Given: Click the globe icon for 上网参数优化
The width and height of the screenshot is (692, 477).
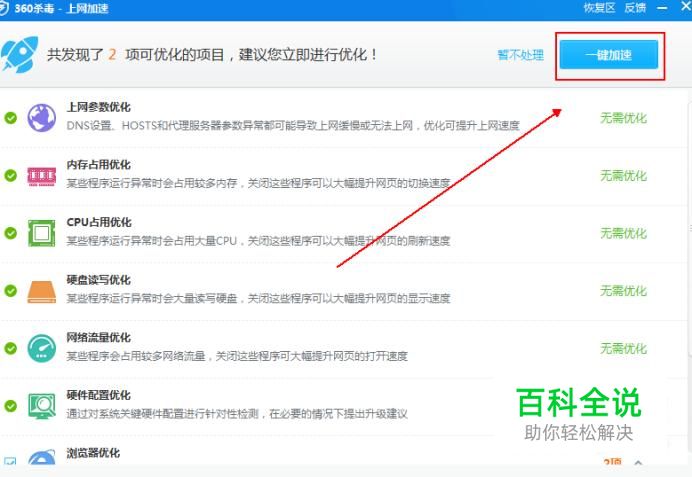Looking at the screenshot, I should click(41, 118).
